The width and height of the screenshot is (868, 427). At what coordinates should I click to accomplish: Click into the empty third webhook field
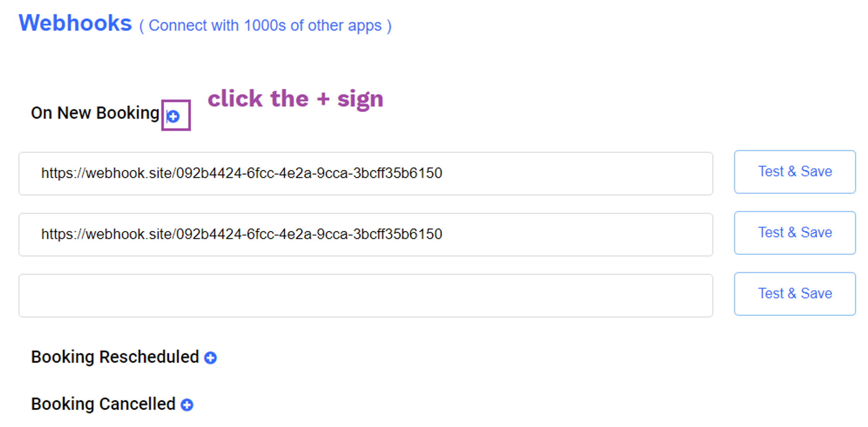pos(366,296)
